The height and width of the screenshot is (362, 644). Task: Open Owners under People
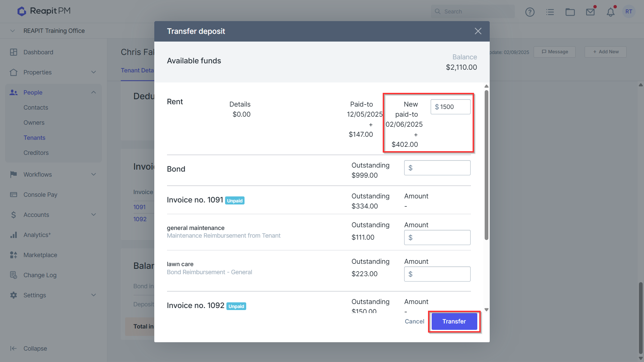(34, 123)
